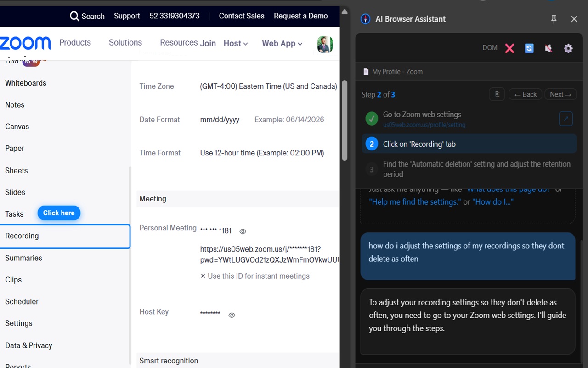Select step 3 Find the 'Automatic deletion' setting
The width and height of the screenshot is (588, 368).
click(x=469, y=169)
